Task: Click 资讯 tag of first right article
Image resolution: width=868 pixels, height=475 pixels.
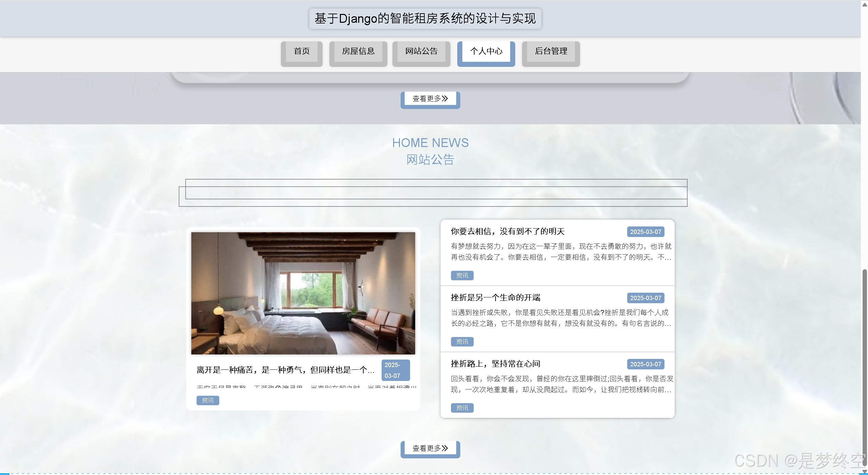Action: [x=462, y=275]
